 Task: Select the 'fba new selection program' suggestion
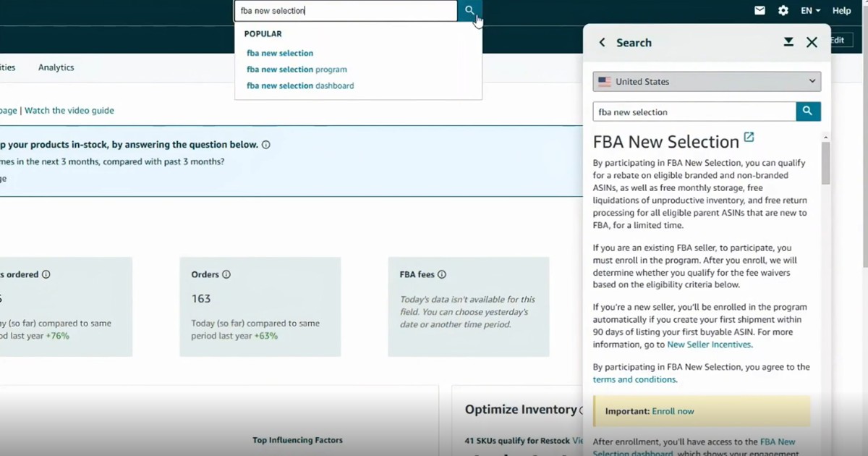pos(297,69)
